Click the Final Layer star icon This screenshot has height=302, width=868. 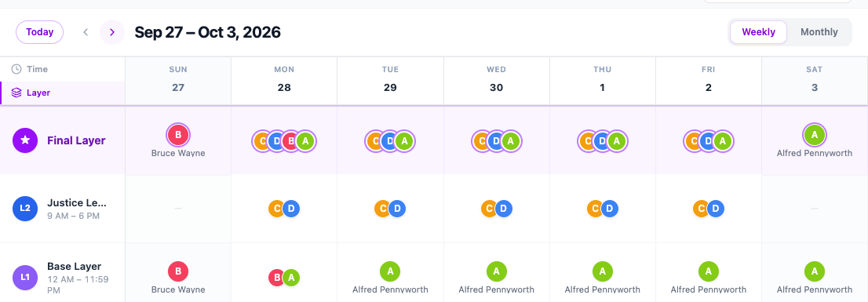(25, 140)
